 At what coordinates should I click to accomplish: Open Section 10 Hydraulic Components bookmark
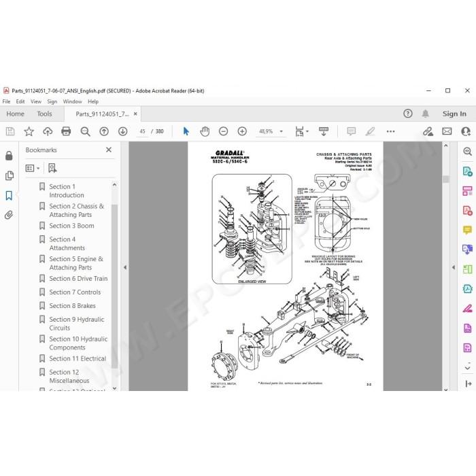[x=78, y=343]
